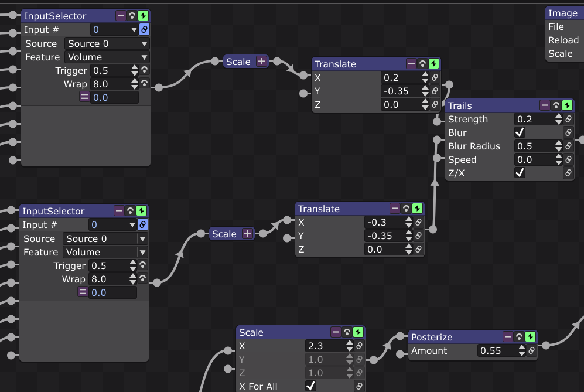Click the green bolt icon on Trails node

click(567, 105)
